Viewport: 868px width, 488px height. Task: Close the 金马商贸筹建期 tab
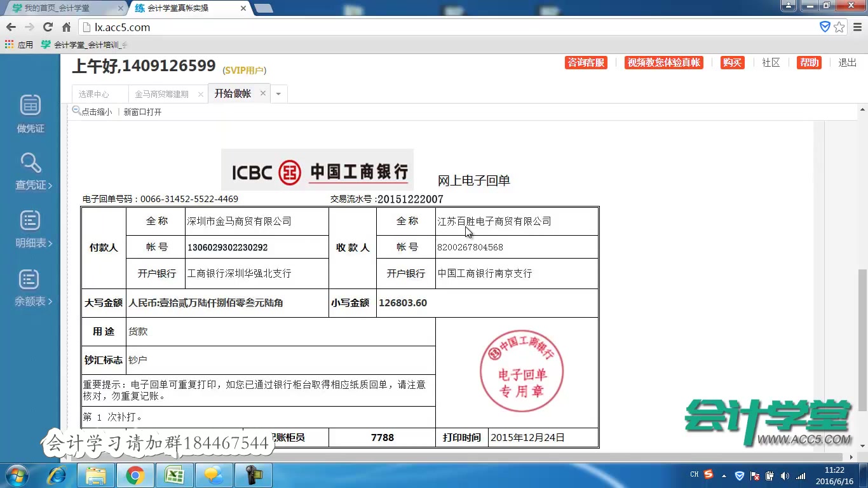tap(201, 94)
